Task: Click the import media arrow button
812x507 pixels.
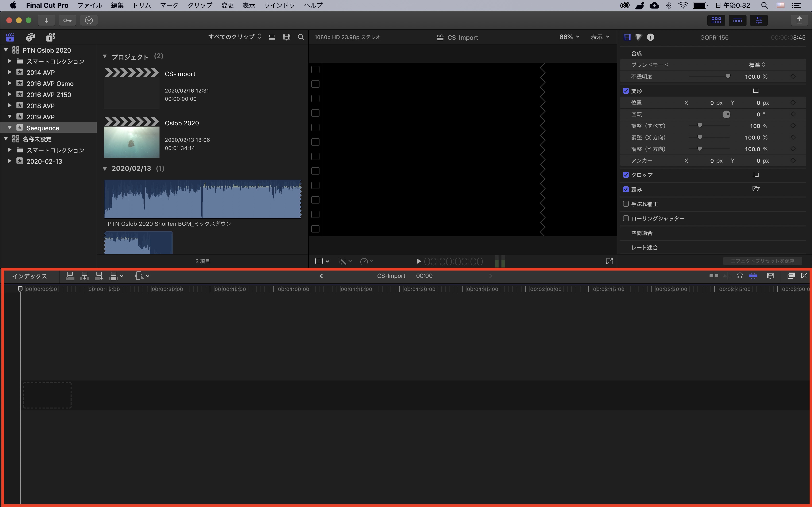Action: pos(46,20)
